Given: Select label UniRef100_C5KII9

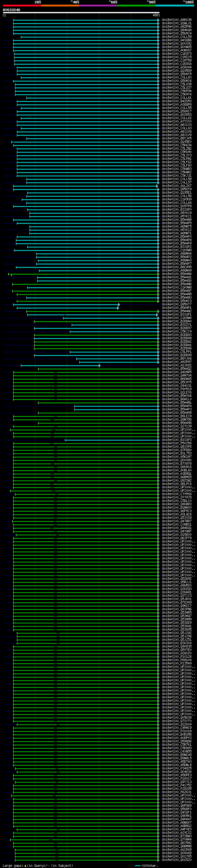Looking at the screenshot, I should tap(177, 331).
